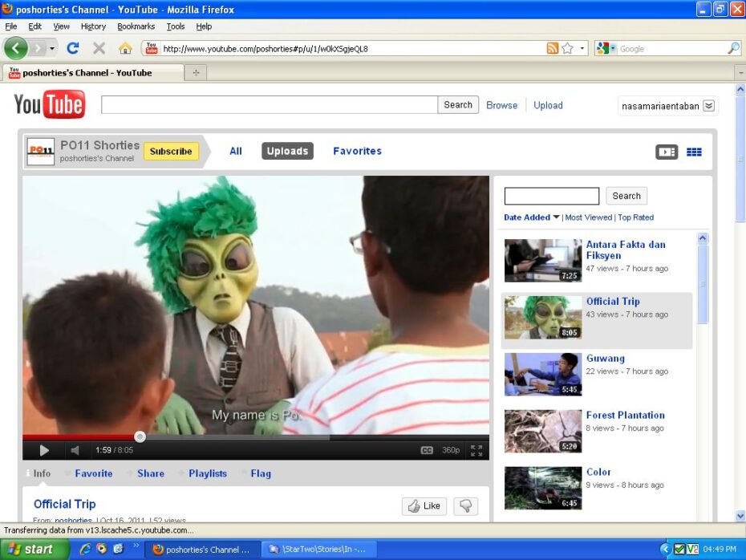The height and width of the screenshot is (560, 746).
Task: Switch to grid view layout icon
Action: [x=694, y=152]
